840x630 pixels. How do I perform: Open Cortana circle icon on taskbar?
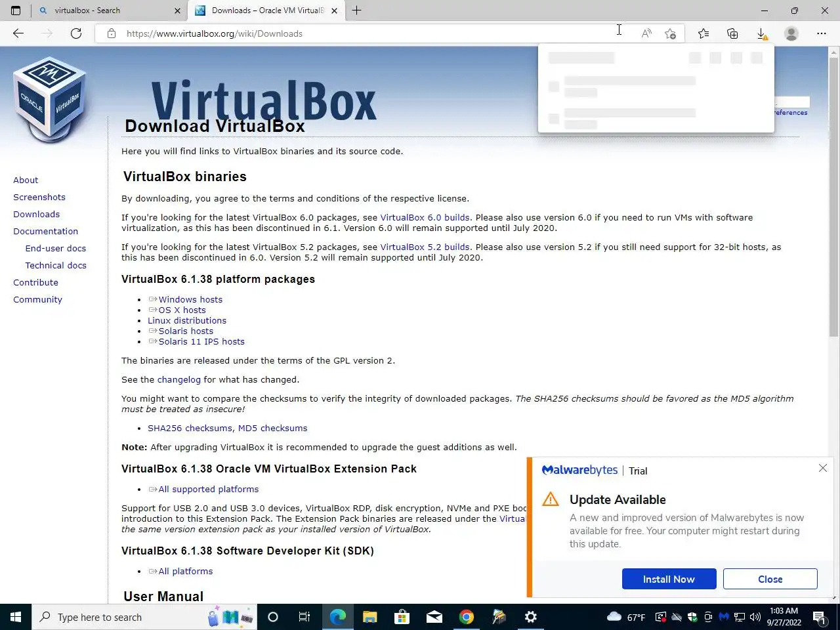273,617
